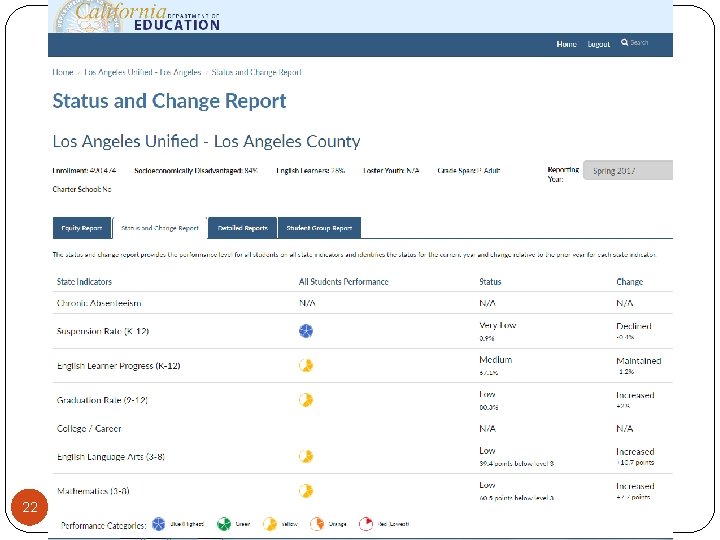Screen dimensions: 720x540
Task: Switch to the Equity Report tab
Action: 82,228
